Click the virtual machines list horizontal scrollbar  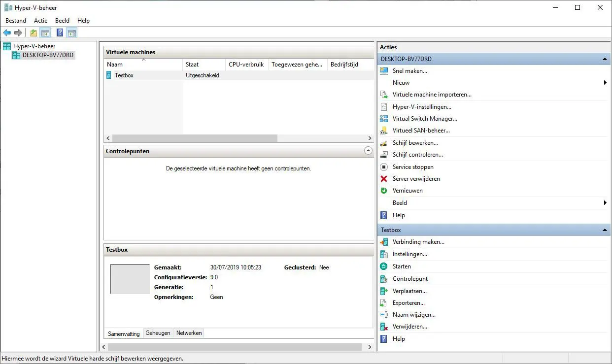[195, 138]
